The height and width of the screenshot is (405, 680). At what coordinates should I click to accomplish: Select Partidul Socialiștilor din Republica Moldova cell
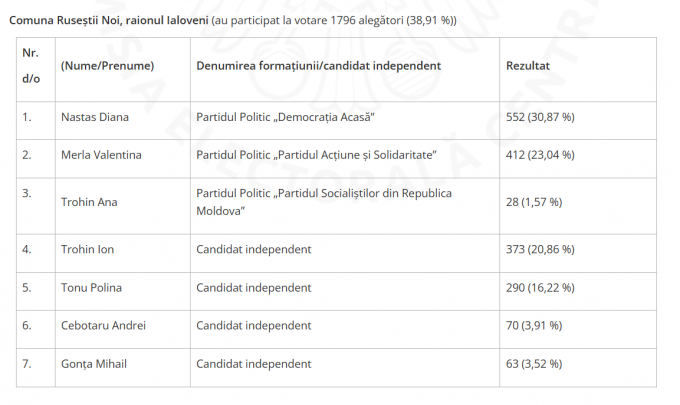click(345, 206)
